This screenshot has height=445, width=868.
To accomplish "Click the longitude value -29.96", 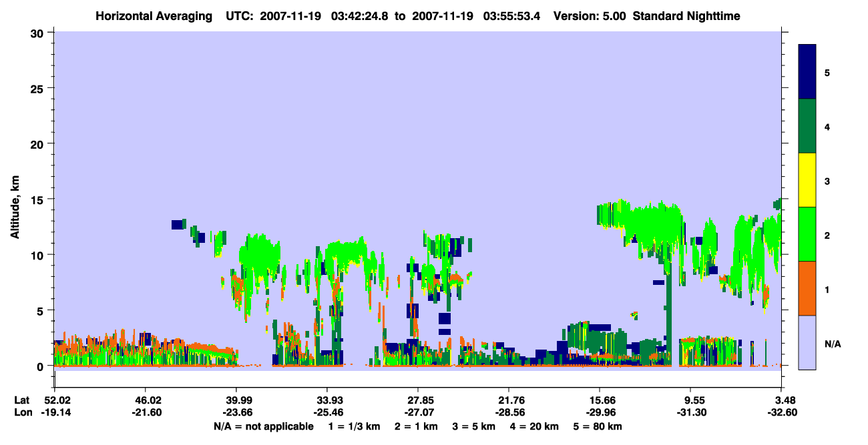I will 600,413.
